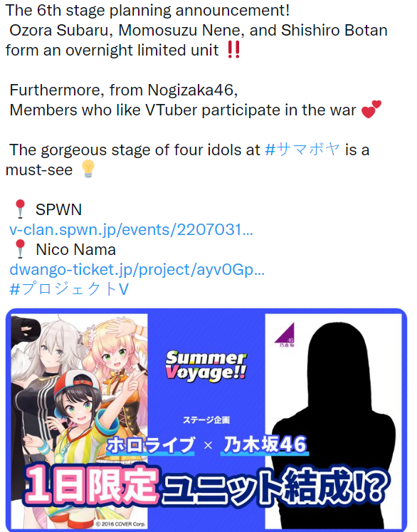Click the ホロライブ label in the image
417x532 pixels.
pyautogui.click(x=151, y=444)
